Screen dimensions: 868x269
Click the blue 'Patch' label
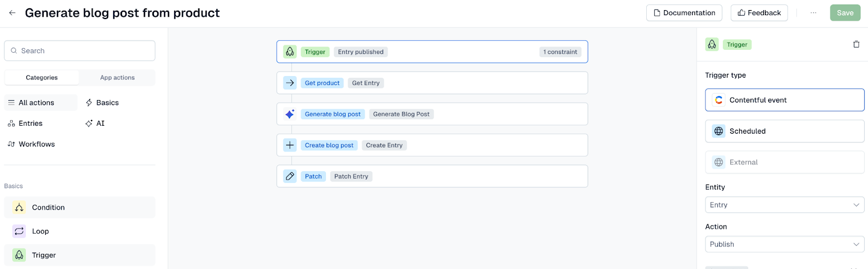313,176
